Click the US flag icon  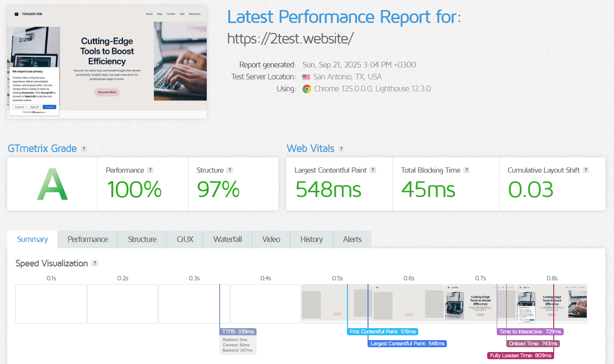point(306,77)
